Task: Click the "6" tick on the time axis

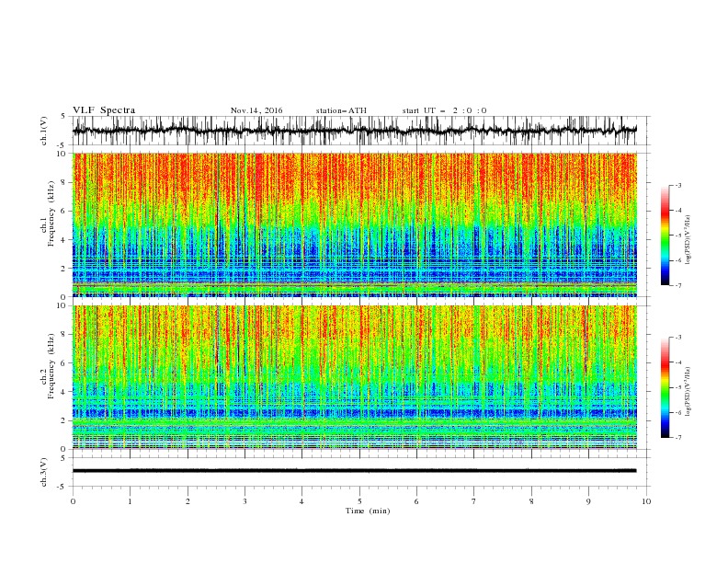Action: coord(416,501)
